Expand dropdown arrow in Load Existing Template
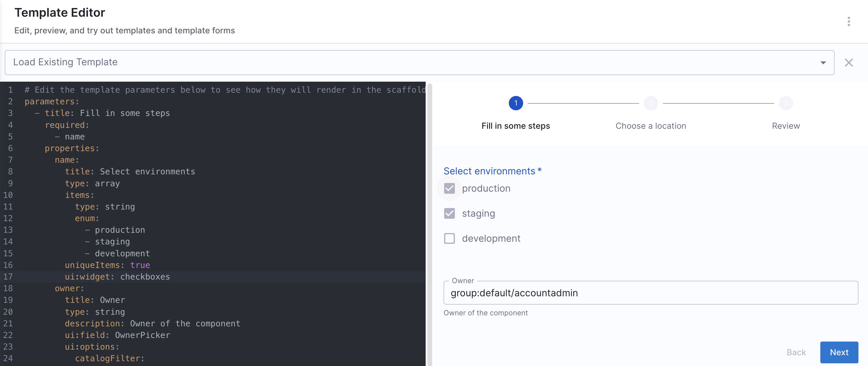The image size is (868, 366). tap(823, 63)
